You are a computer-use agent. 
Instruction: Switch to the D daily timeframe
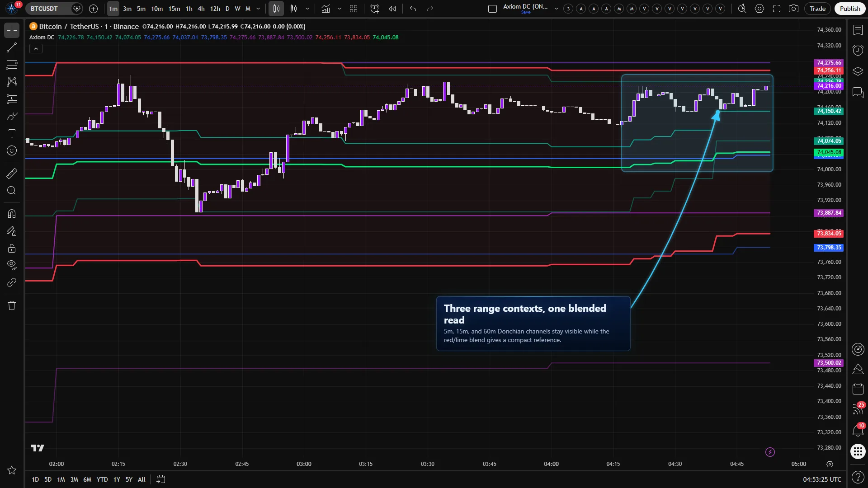pos(227,9)
